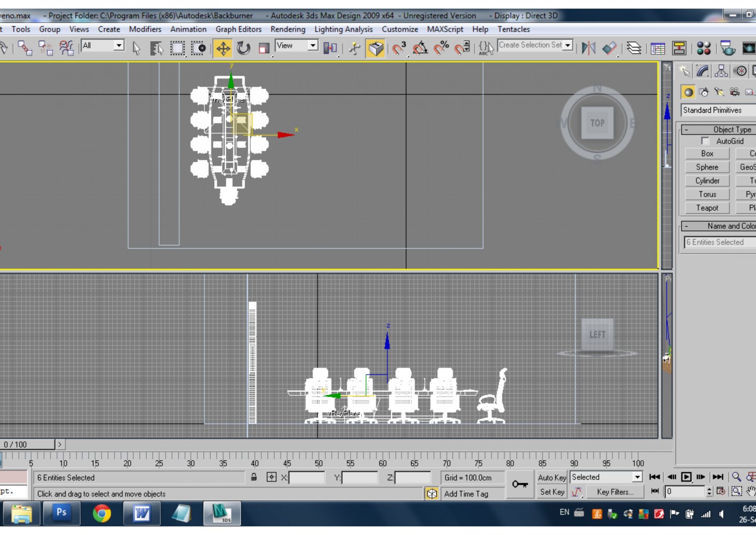Select the Select and Move tool
The height and width of the screenshot is (535, 756).
click(223, 48)
